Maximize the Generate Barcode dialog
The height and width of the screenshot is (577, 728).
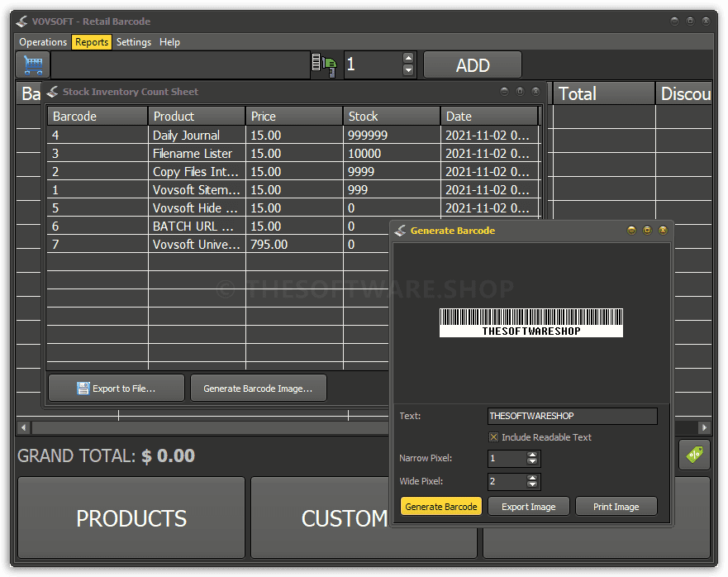[647, 231]
